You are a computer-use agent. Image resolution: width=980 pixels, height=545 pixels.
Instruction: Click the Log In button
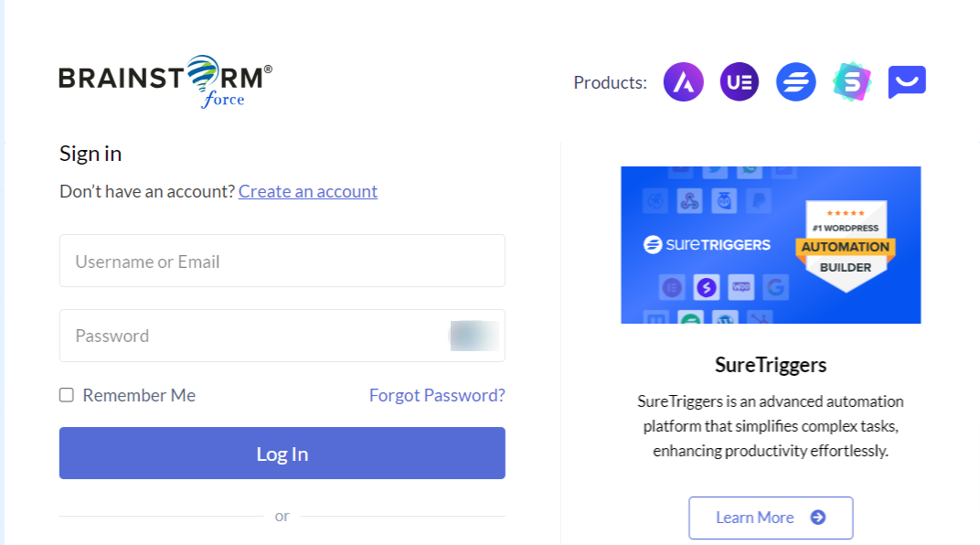point(282,454)
